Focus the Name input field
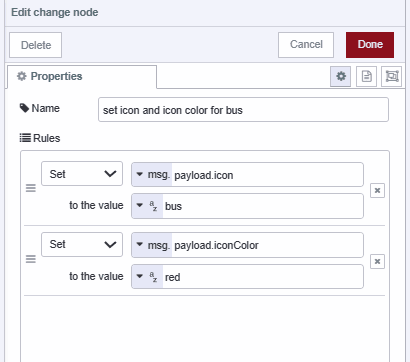The width and height of the screenshot is (410, 362). 243,110
